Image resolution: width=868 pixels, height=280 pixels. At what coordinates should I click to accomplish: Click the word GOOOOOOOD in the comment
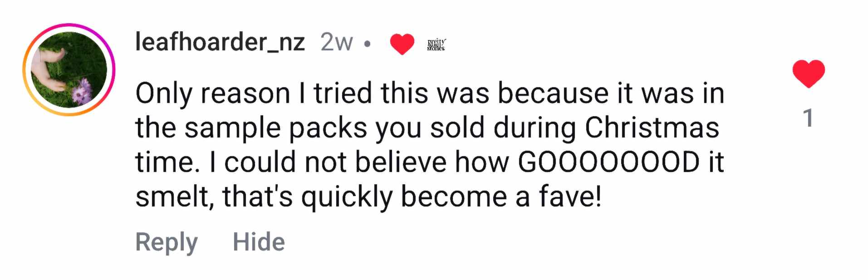tap(608, 162)
